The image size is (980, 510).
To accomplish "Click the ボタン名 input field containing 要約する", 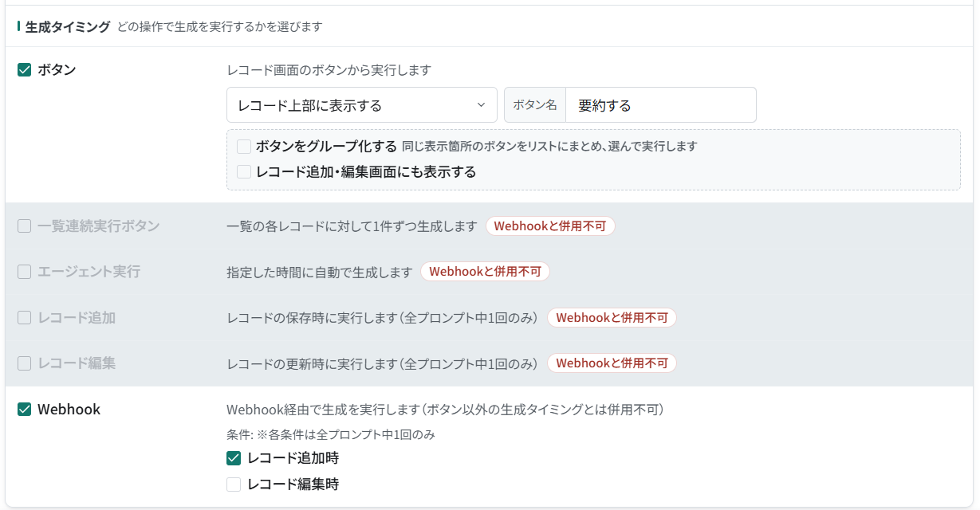I will [x=660, y=105].
